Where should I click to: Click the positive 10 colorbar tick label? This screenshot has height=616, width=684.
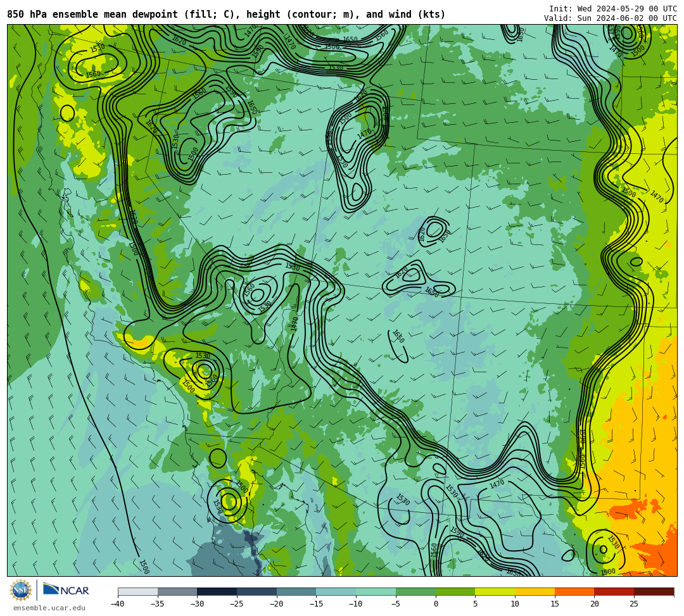pos(515,604)
